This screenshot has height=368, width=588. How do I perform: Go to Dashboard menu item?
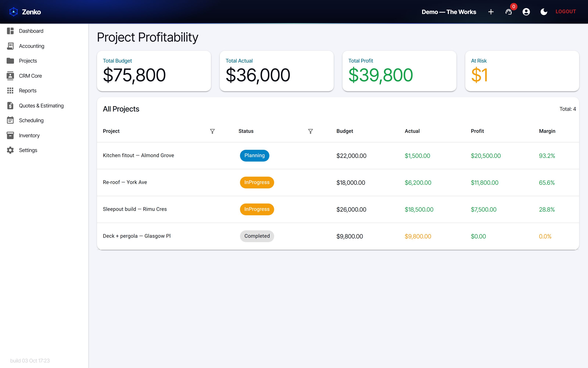click(x=31, y=31)
